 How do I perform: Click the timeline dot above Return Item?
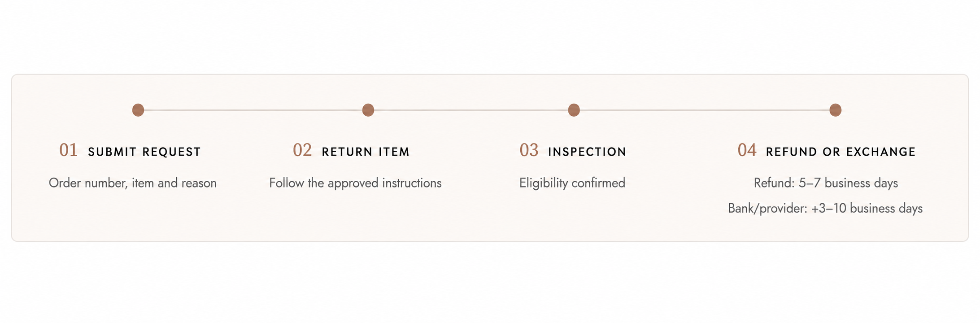pyautogui.click(x=368, y=110)
